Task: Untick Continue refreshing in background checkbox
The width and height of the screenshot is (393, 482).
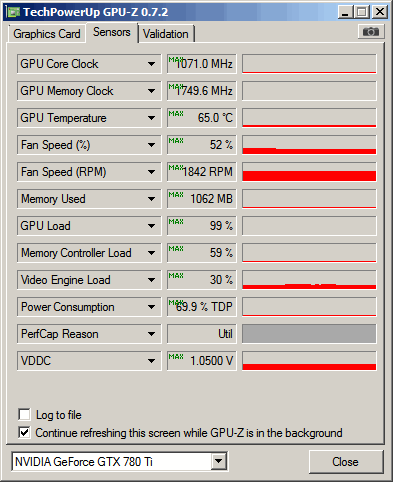Action: pos(24,433)
